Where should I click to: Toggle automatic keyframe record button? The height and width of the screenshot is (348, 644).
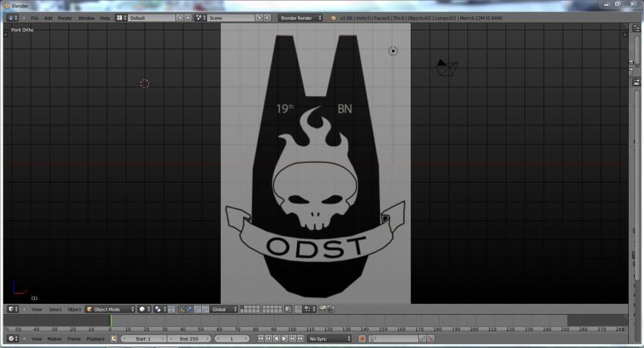[x=362, y=339]
